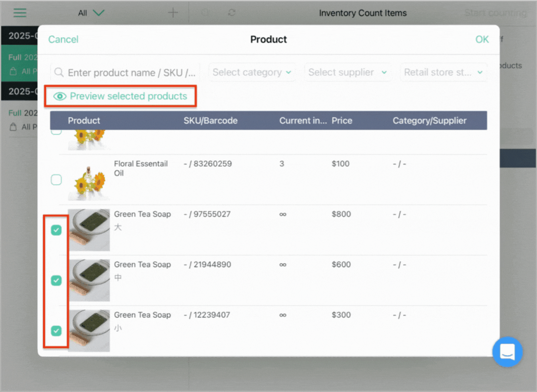Click Cancel in the Product dialog
Viewport: 537px width, 392px height.
tap(63, 40)
